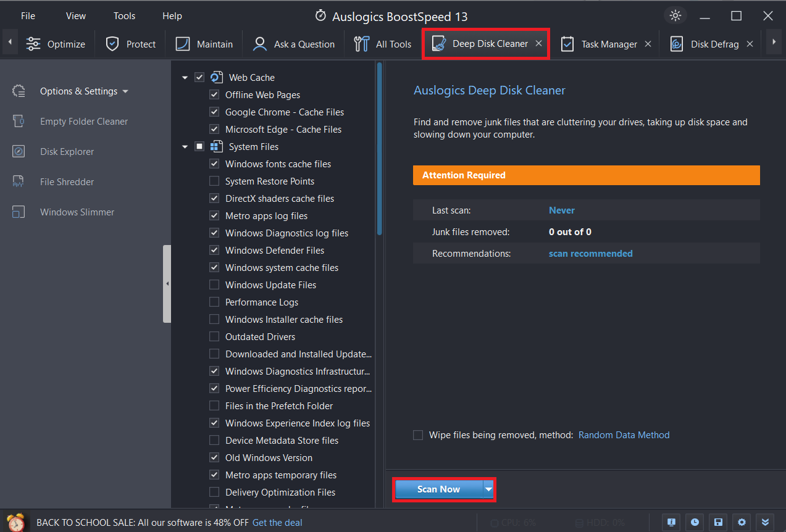The height and width of the screenshot is (532, 786).
Task: Select Windows Defender Files row text
Action: point(275,250)
